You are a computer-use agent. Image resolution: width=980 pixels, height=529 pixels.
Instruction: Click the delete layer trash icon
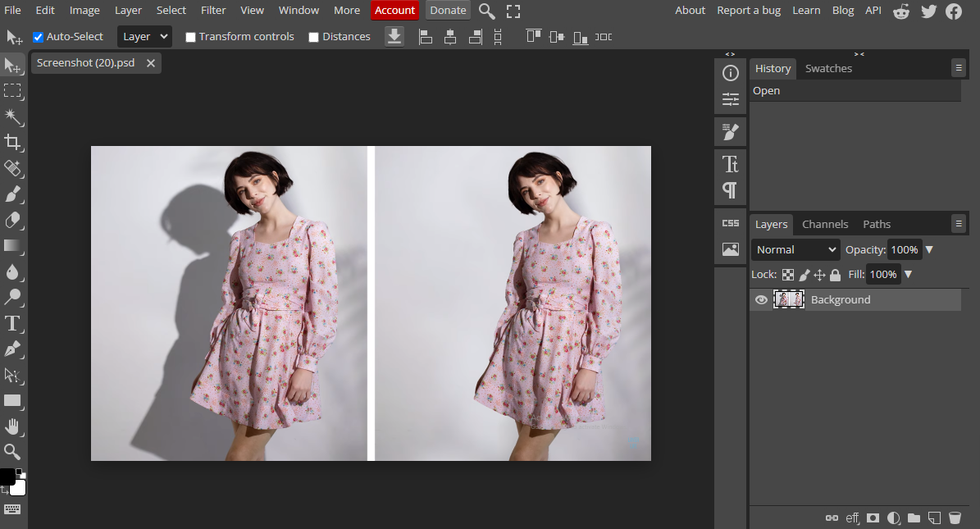[955, 518]
